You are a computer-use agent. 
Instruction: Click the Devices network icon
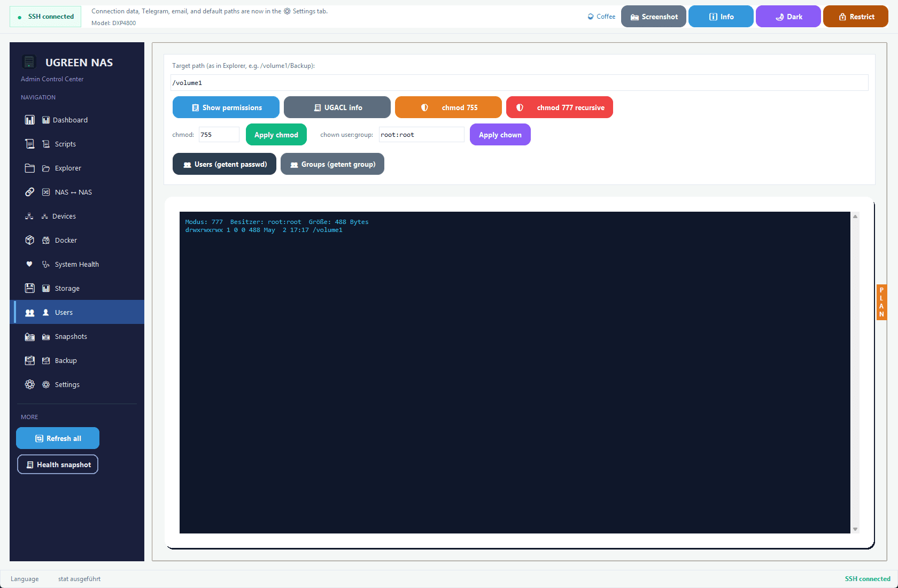tap(29, 216)
